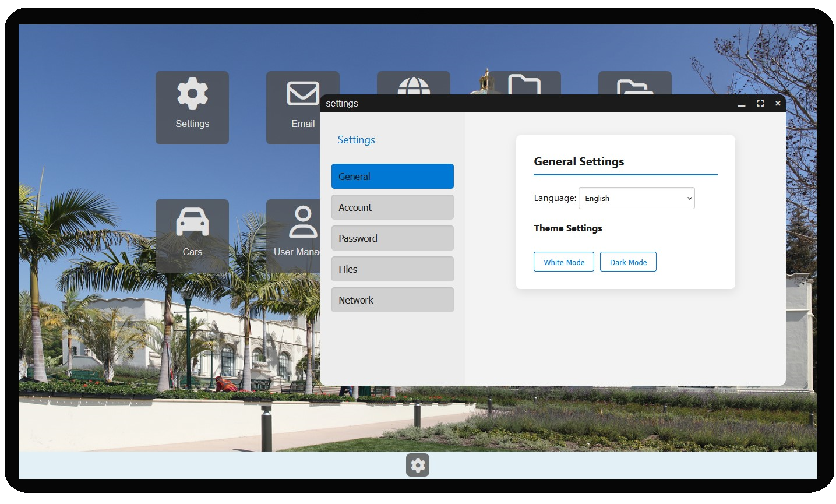Click the settings gear in the taskbar
Viewport: 836px width, 504px height.
418,465
